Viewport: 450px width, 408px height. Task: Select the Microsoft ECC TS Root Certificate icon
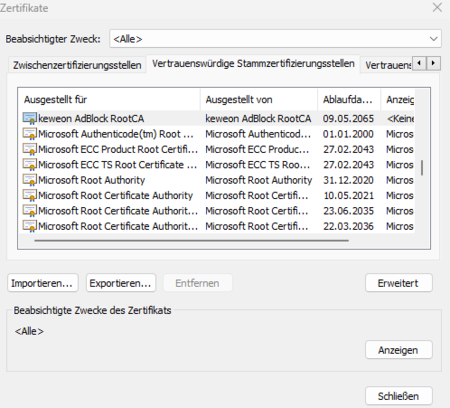(29, 164)
